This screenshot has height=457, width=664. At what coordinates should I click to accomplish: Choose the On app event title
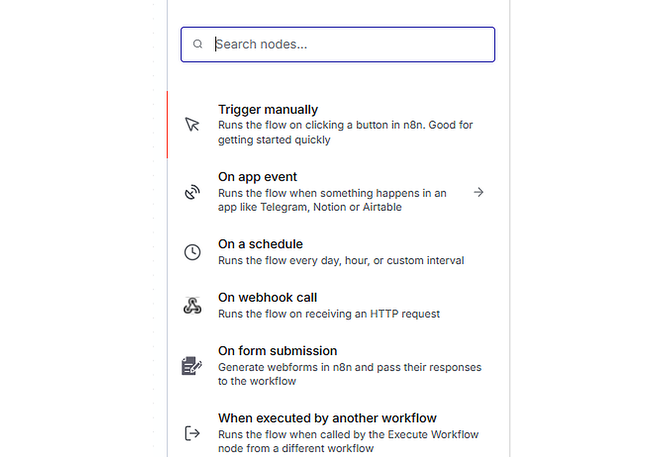coord(257,177)
